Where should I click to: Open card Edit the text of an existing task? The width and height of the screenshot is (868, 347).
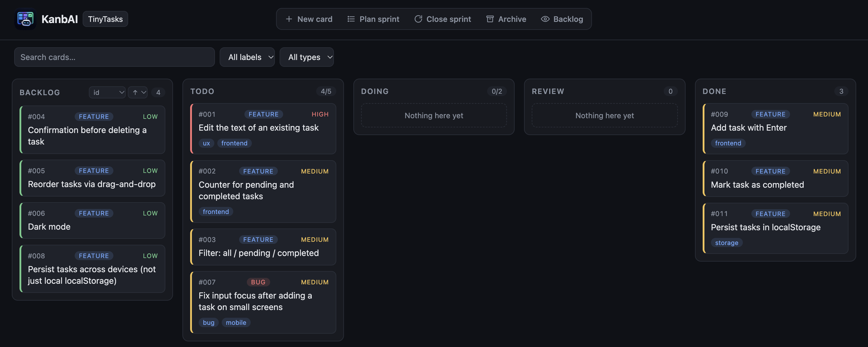click(x=263, y=129)
